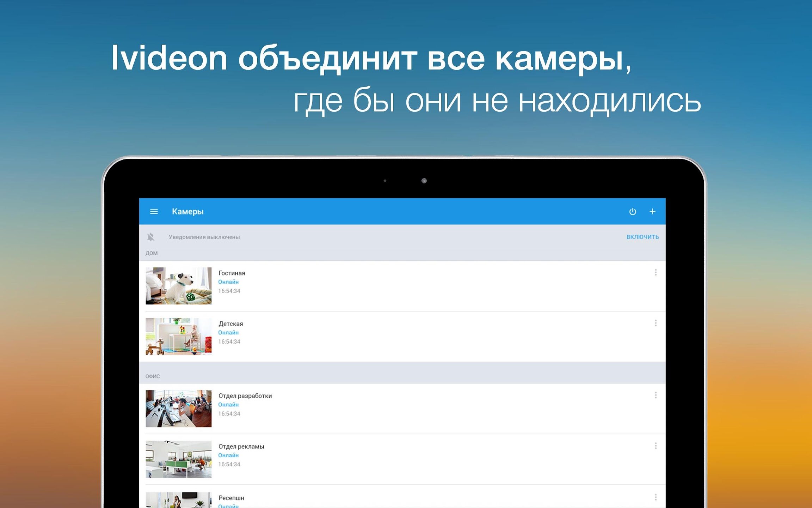
Task: Click Онлайн status under Отдел разработки
Action: (228, 405)
